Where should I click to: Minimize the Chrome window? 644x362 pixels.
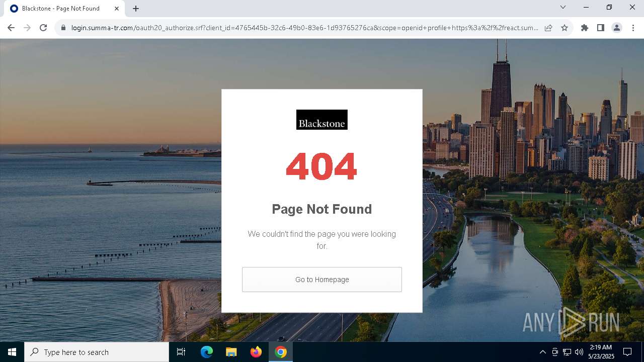pos(586,8)
